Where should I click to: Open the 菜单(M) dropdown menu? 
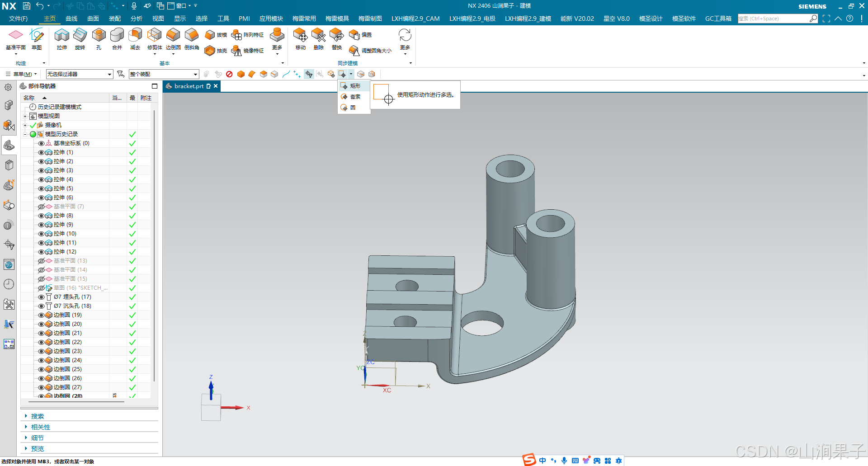click(21, 74)
